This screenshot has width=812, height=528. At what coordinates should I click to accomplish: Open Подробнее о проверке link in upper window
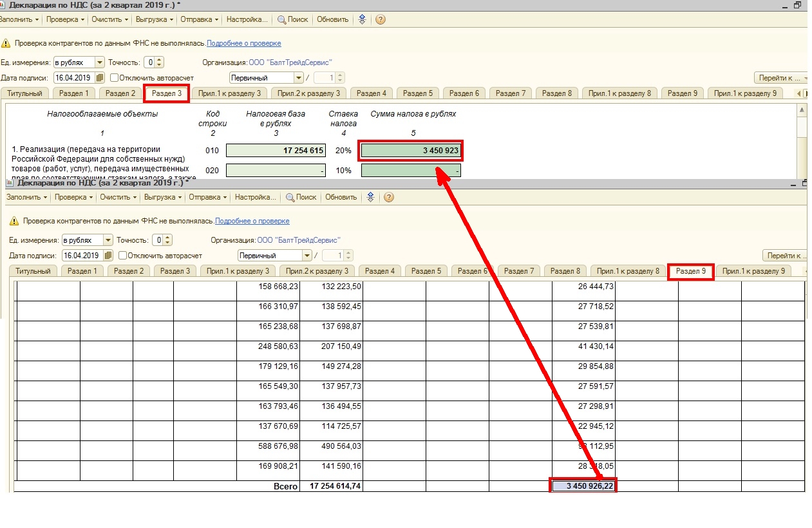point(243,43)
